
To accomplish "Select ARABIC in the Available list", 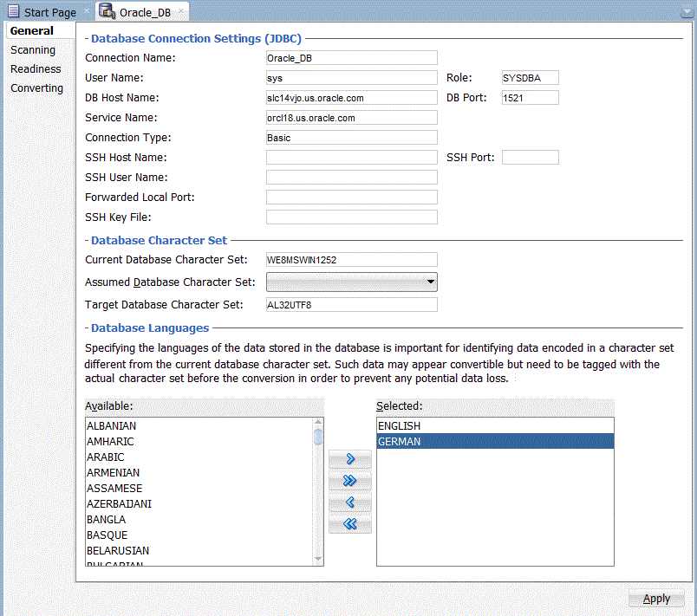I will (199, 457).
